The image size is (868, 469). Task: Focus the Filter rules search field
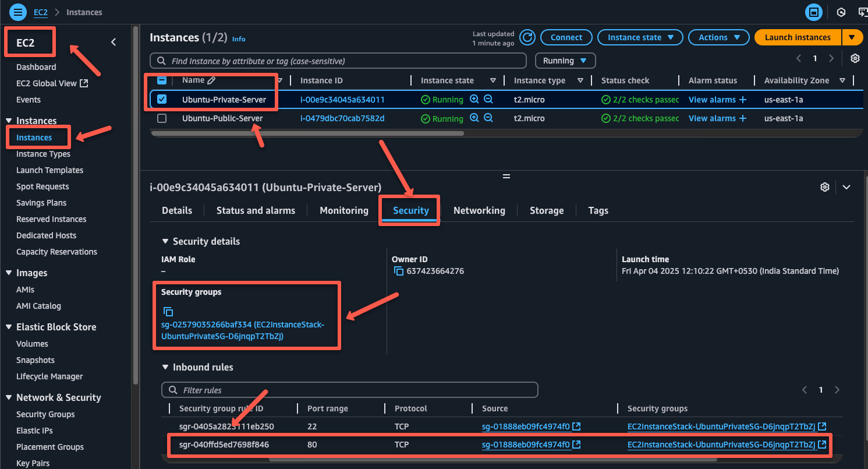point(350,390)
